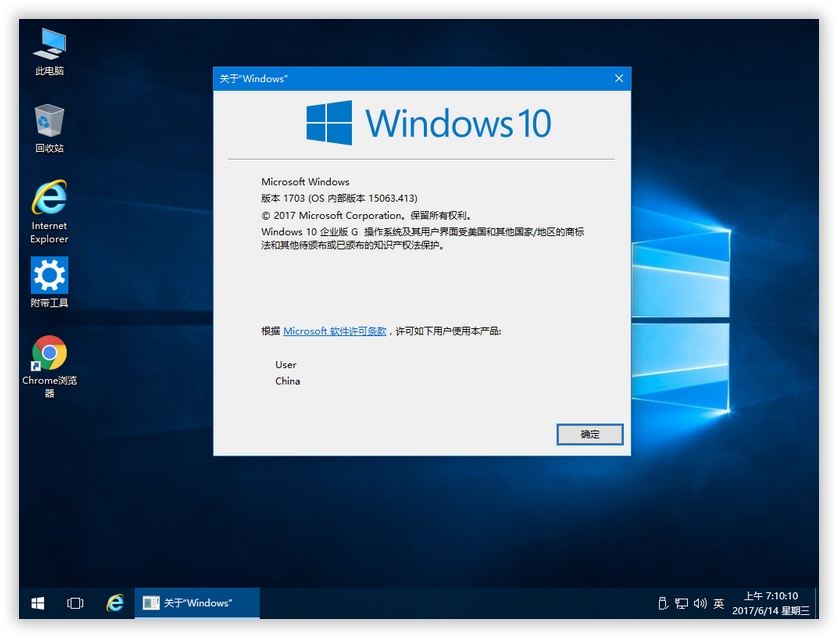
Task: Launch Internet Explorer from the taskbar
Action: (x=114, y=603)
